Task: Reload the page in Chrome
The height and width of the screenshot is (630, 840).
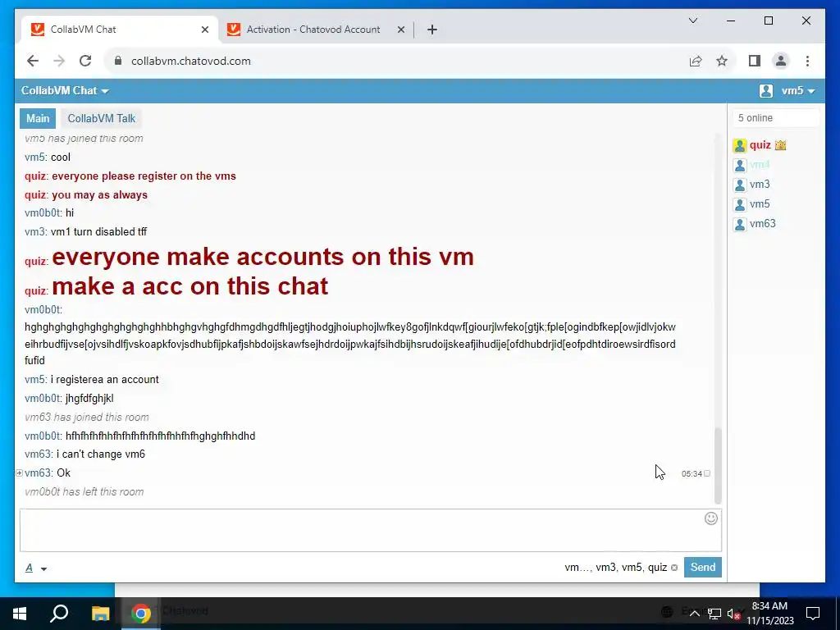Action: [85, 61]
